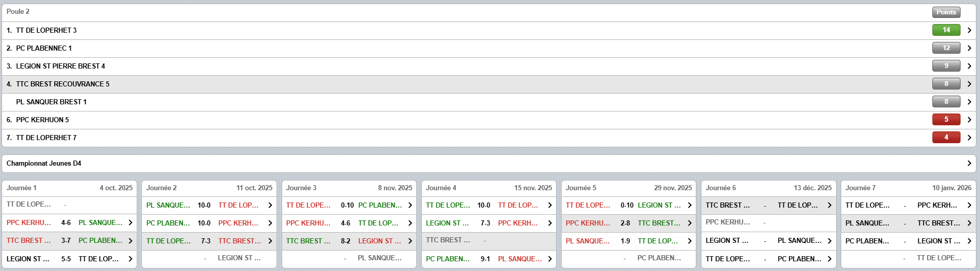Click the red 5 points badge
This screenshot has height=271, width=980.
pyautogui.click(x=946, y=120)
